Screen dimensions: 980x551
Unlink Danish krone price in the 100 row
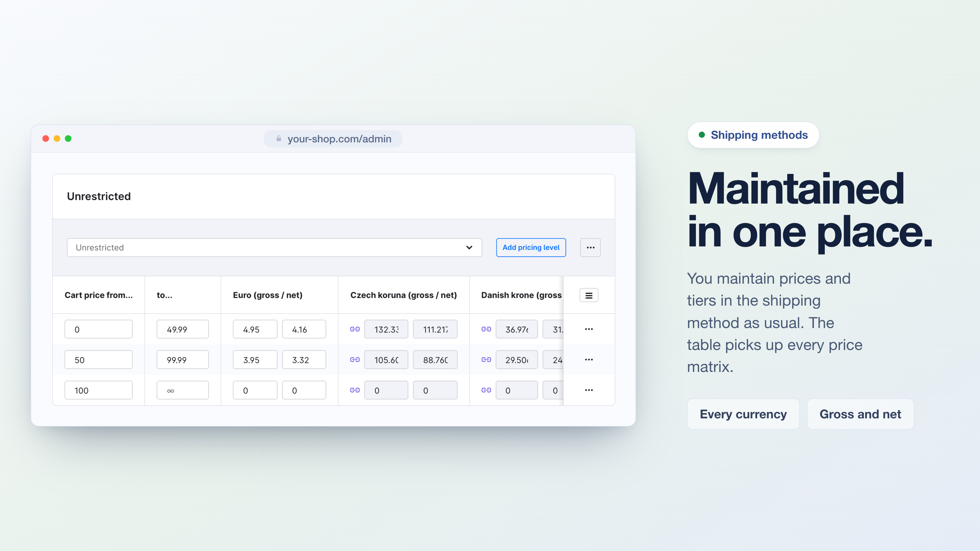486,390
